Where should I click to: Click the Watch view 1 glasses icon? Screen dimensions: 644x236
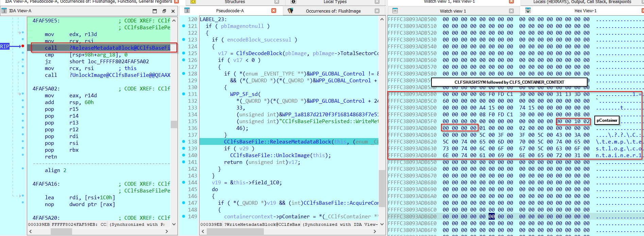click(x=395, y=11)
